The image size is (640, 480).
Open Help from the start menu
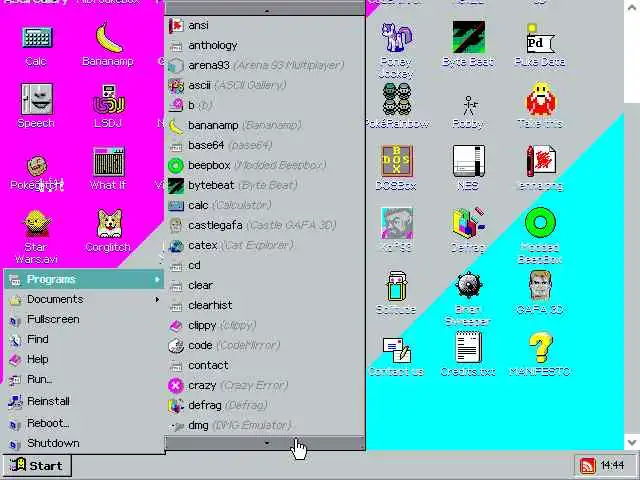[84, 360]
